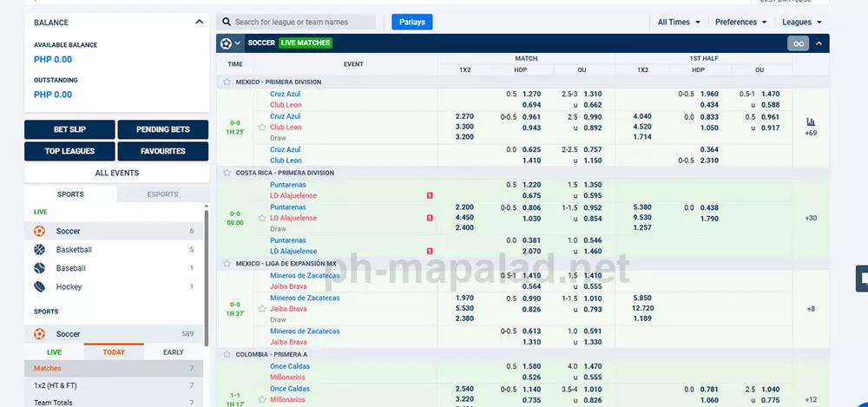This screenshot has height=407, width=868.
Task: Favourite the Mexico - Liga de Expansión MX star
Action: tap(227, 264)
